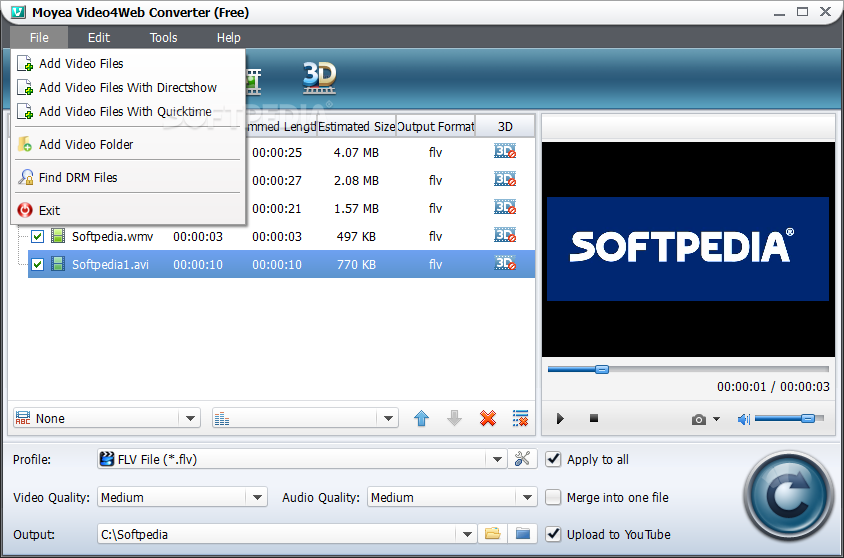The height and width of the screenshot is (558, 844).
Task: Open snapshot options dropdown arrow
Action: tap(716, 419)
